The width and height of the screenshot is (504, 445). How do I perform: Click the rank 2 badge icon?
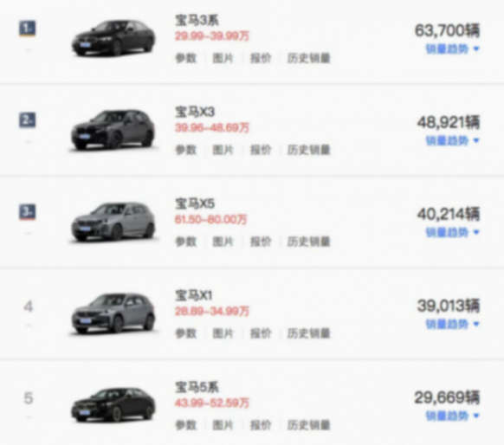tap(28, 120)
